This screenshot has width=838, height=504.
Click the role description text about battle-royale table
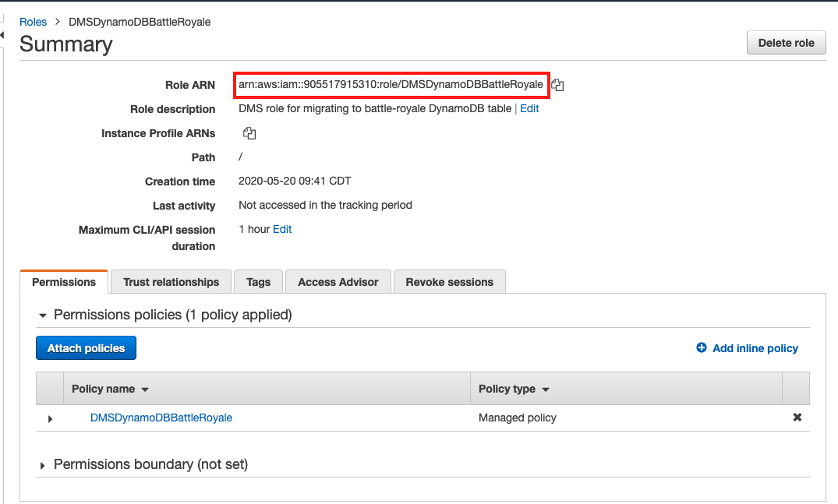click(x=375, y=108)
